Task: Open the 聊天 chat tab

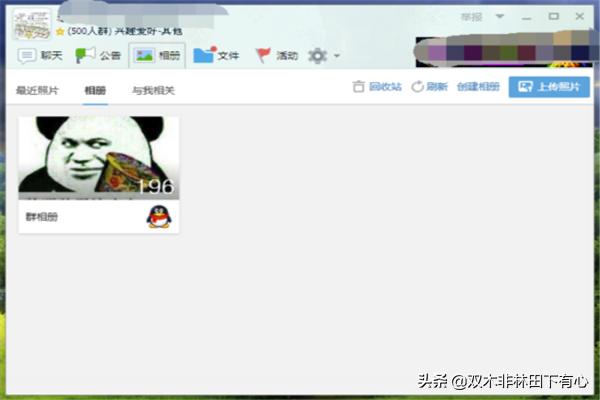Action: coord(40,56)
